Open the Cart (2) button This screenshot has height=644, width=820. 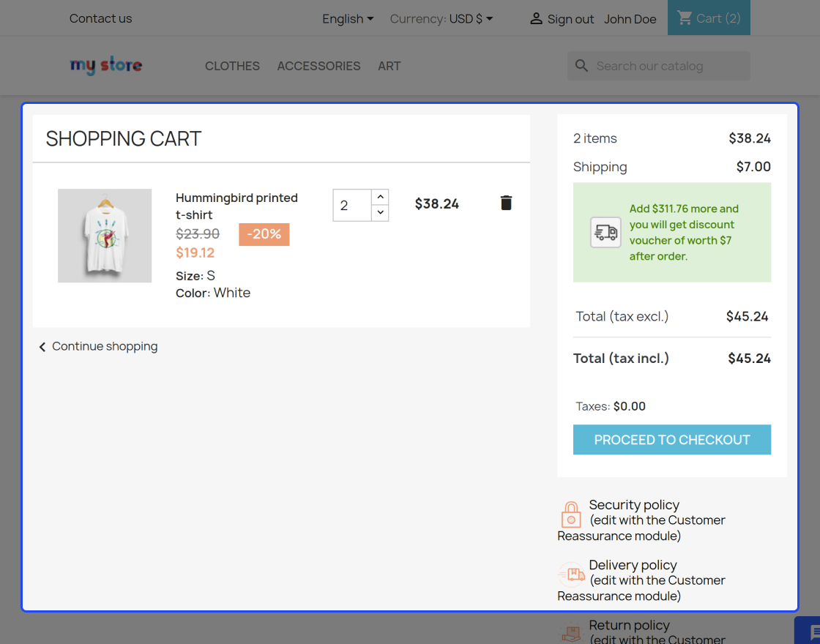(x=709, y=18)
